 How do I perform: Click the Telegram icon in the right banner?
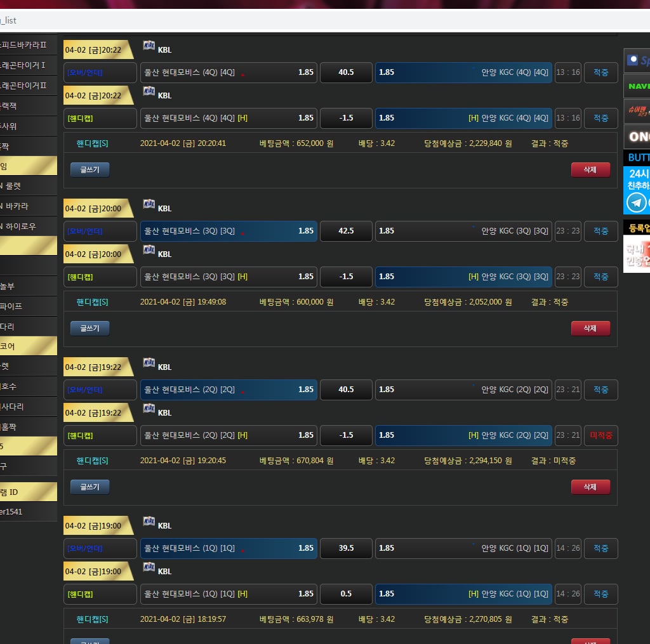636,203
